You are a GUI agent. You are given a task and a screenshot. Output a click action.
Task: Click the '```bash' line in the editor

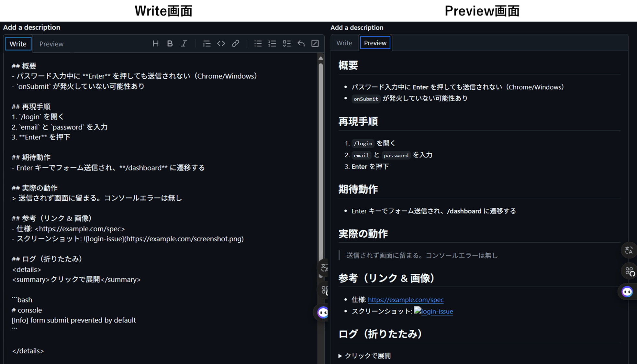(22, 300)
